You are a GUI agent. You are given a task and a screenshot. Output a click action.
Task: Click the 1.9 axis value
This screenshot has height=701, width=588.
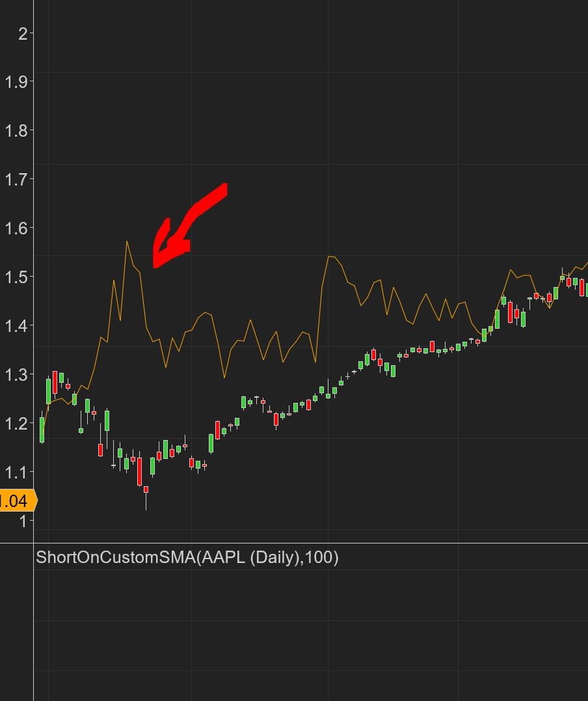tap(16, 82)
